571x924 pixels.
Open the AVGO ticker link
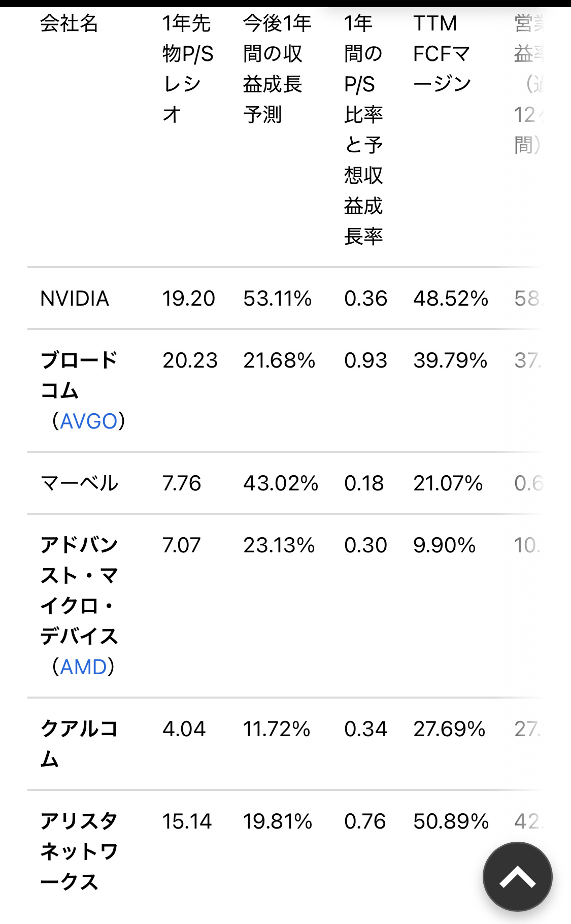click(x=90, y=420)
